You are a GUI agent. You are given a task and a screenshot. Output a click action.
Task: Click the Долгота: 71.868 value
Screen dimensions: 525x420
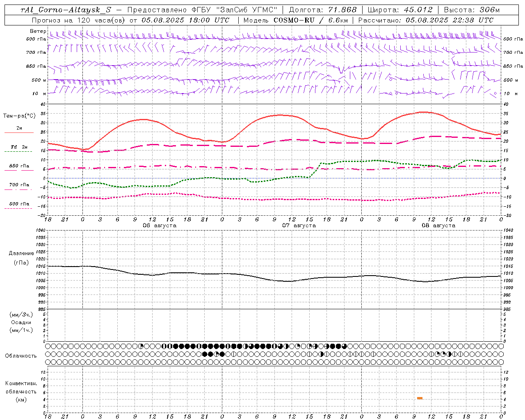pos(323,10)
